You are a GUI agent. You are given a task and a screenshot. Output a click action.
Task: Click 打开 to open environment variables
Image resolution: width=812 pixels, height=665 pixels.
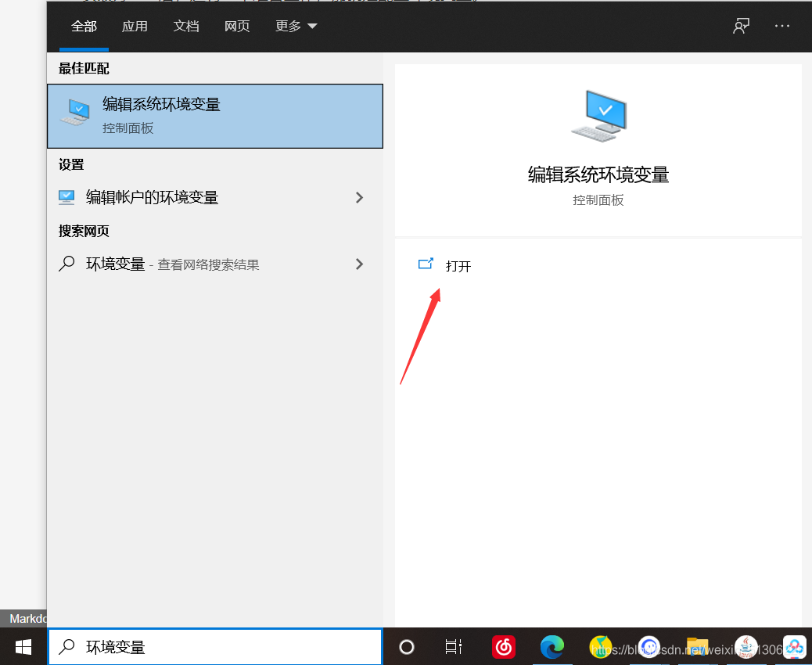[458, 266]
